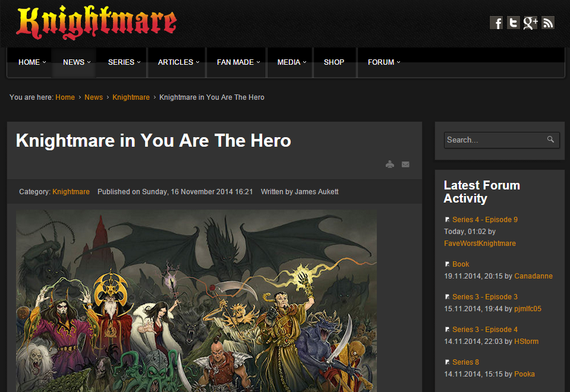Open the RSS feed icon
Screen dimensions: 570x392
[548, 23]
